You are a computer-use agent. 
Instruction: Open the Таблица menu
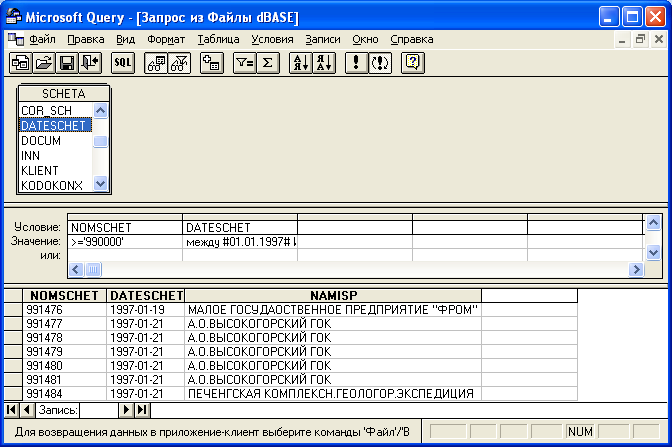[218, 39]
